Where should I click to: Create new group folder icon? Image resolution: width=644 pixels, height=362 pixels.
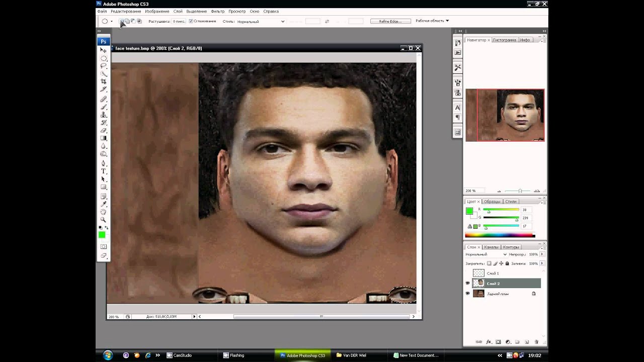(517, 342)
